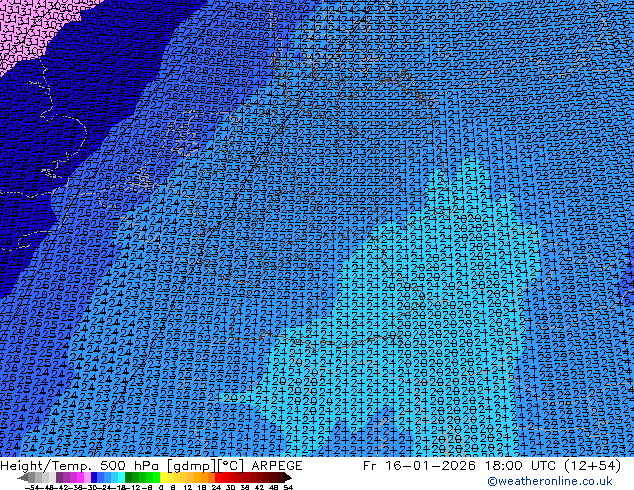Viewport: 634px width, 490px height.
Task: Pick the cyan legend swatch near -18
Action: pyautogui.click(x=121, y=477)
